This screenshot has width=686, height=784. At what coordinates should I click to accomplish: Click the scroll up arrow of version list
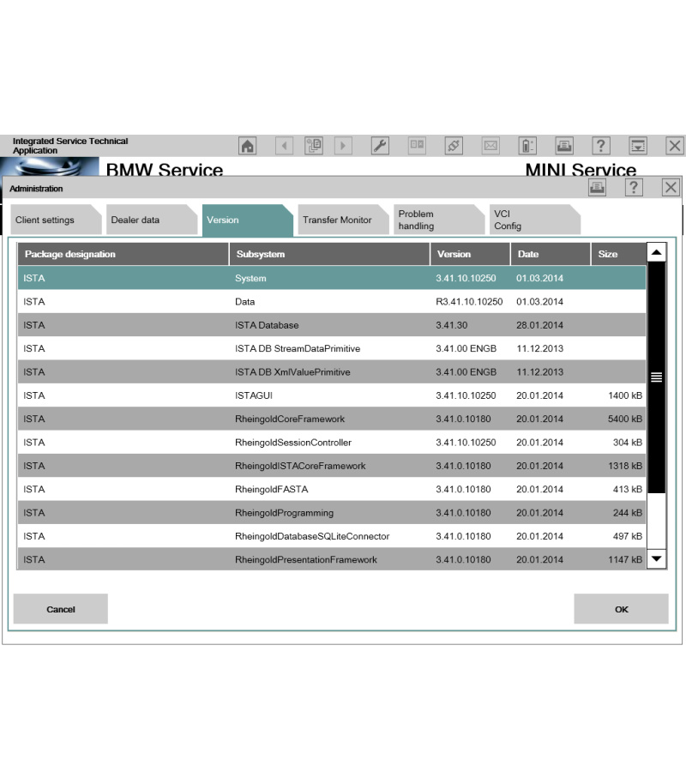coord(657,253)
